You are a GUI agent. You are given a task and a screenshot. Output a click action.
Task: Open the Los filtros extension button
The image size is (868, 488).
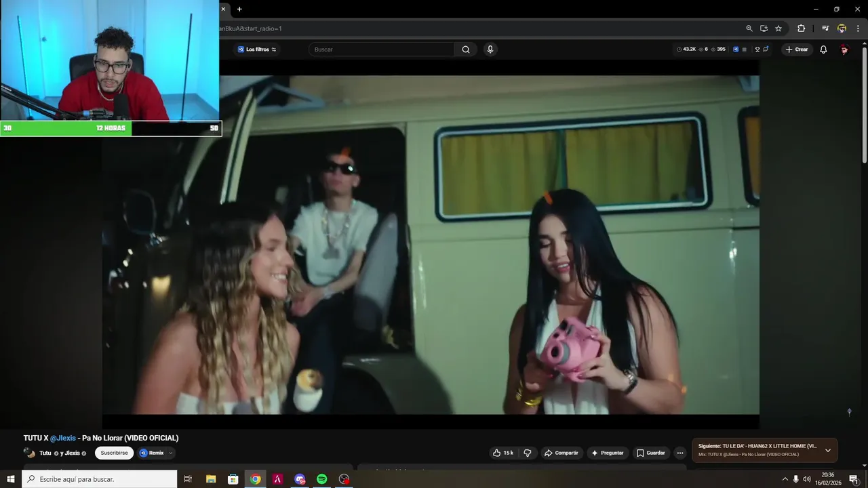tap(257, 49)
